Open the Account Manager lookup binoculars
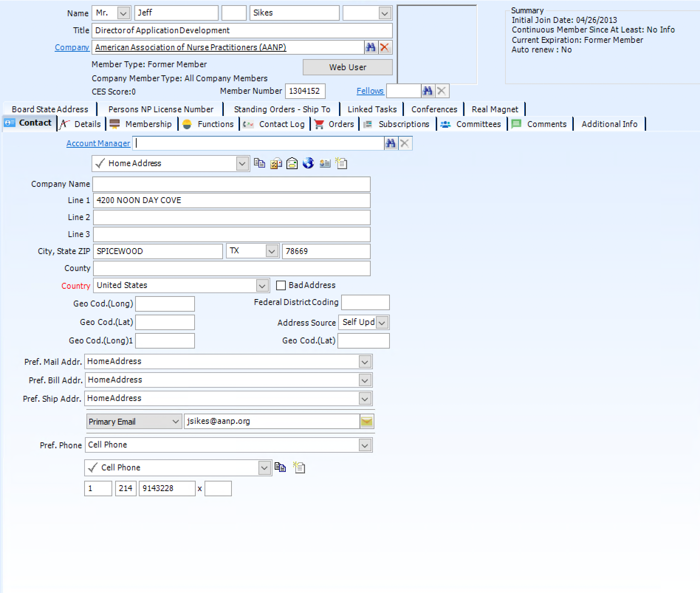This screenshot has height=593, width=700. (391, 143)
